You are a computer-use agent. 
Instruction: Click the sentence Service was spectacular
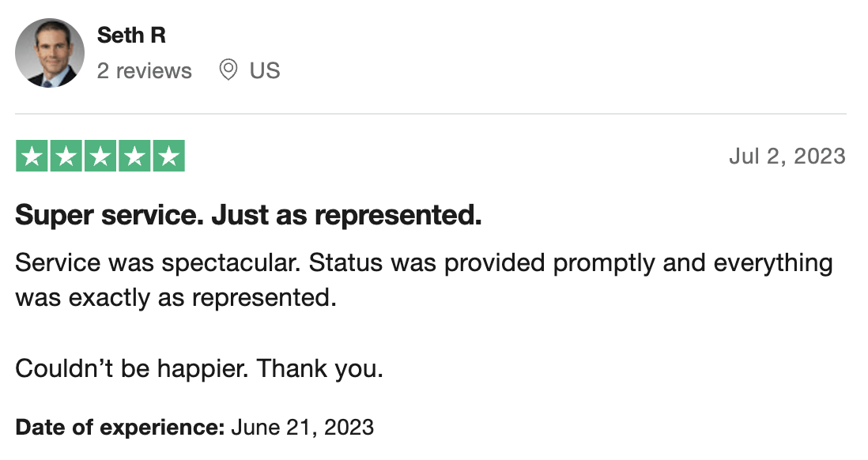coord(158,263)
